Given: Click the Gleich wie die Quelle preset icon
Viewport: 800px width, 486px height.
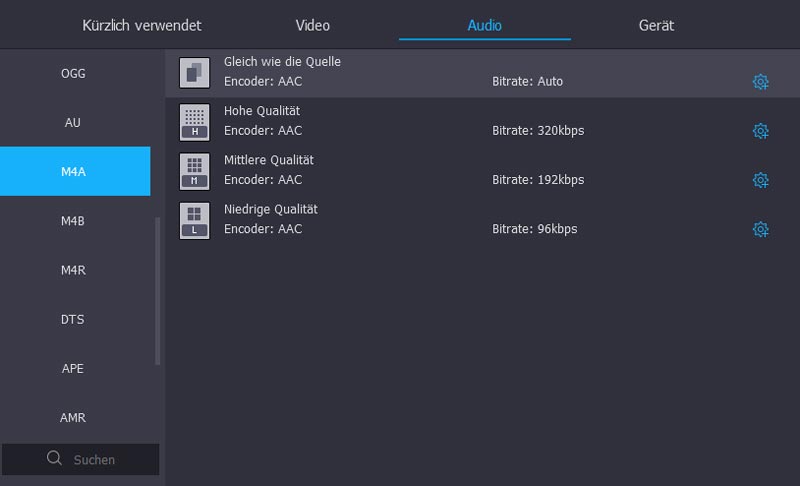Looking at the screenshot, I should click(x=194, y=72).
